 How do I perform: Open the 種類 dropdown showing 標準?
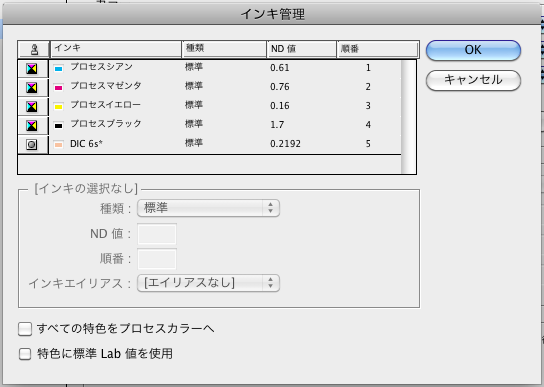208,208
